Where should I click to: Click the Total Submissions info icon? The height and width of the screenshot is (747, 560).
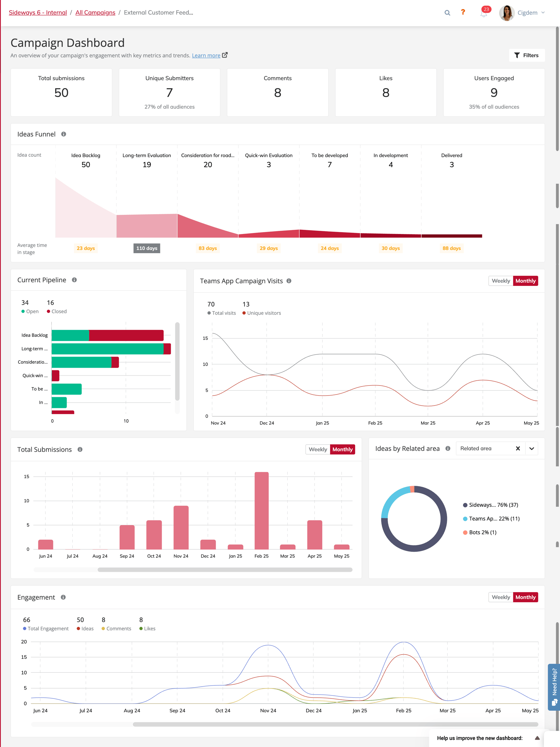point(80,449)
